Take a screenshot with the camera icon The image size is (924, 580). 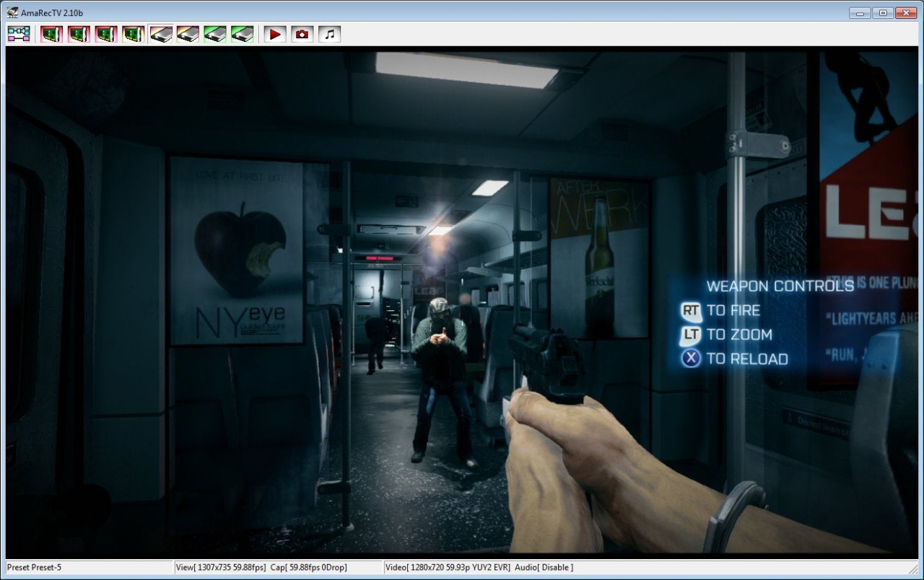tap(302, 34)
